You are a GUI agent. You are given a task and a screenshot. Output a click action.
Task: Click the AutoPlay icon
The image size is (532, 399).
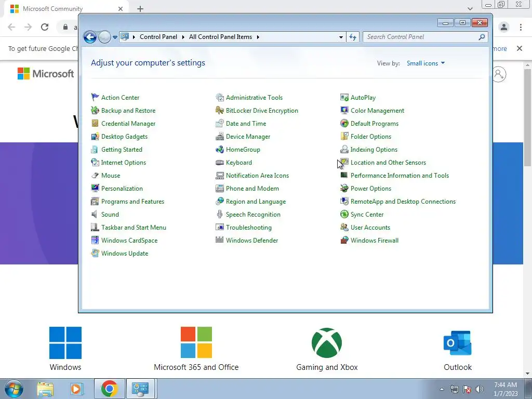click(x=344, y=97)
